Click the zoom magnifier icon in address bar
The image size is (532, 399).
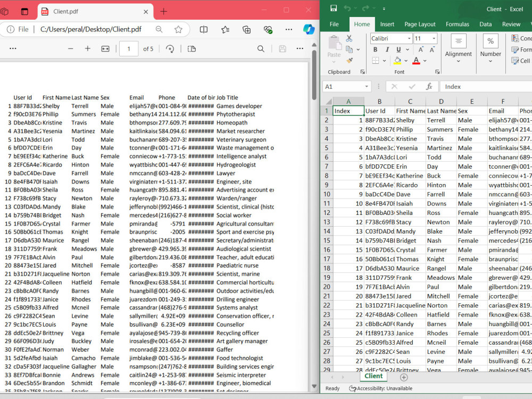pos(159,29)
